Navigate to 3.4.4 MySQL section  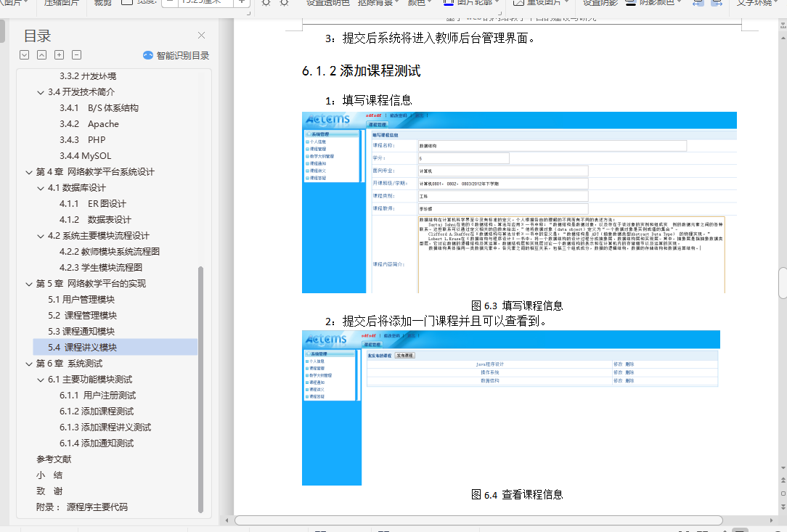86,156
